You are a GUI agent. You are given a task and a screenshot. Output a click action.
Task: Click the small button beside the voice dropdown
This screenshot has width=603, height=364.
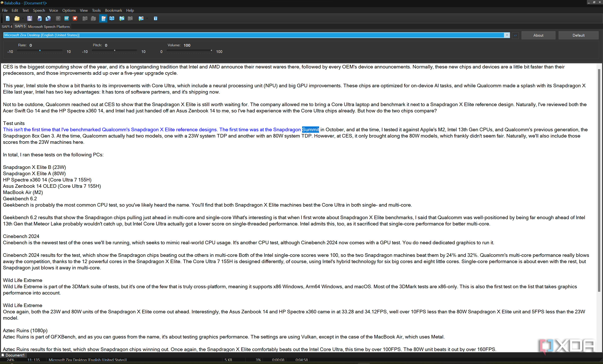(x=515, y=35)
